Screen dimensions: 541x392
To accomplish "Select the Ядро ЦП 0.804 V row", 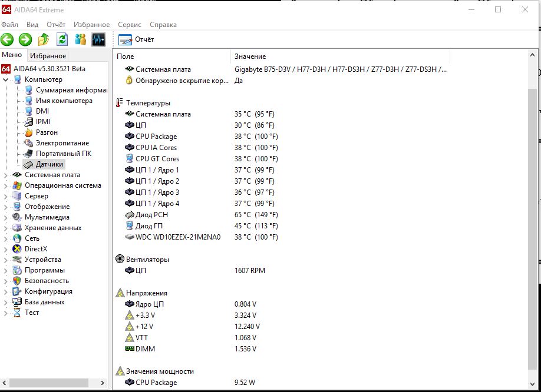I will click(x=190, y=304).
